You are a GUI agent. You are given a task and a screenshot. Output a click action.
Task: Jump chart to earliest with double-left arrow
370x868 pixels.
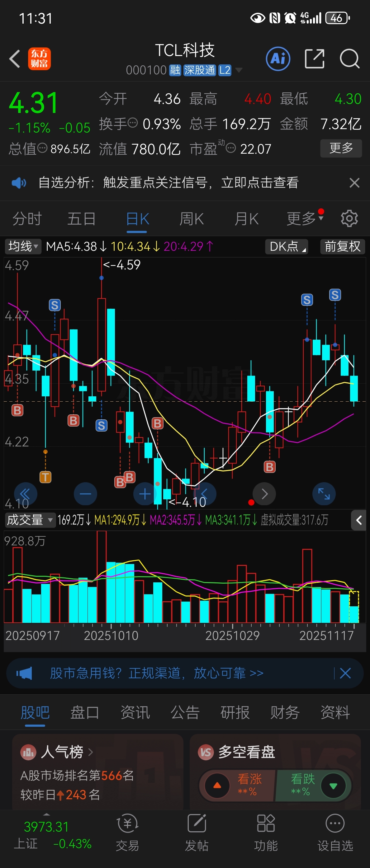click(25, 494)
